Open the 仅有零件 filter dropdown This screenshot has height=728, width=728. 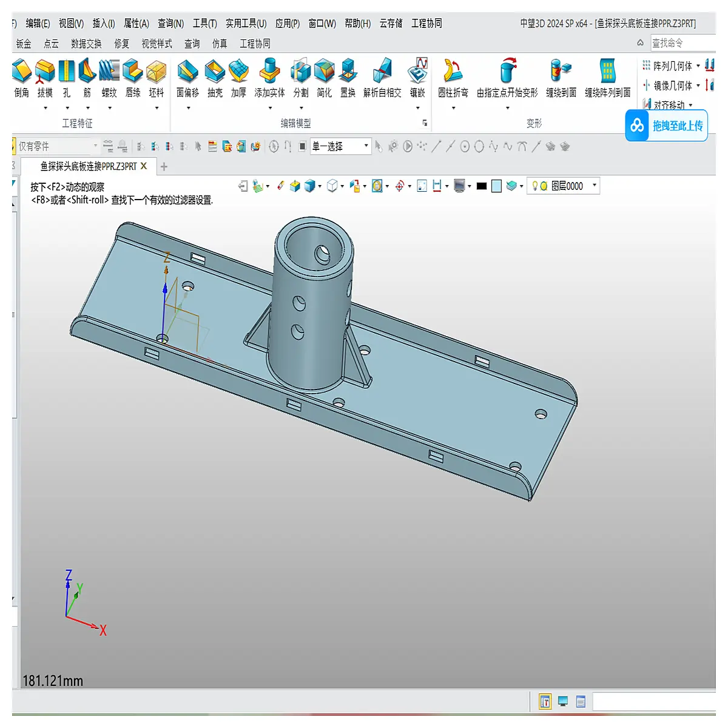tap(95, 146)
